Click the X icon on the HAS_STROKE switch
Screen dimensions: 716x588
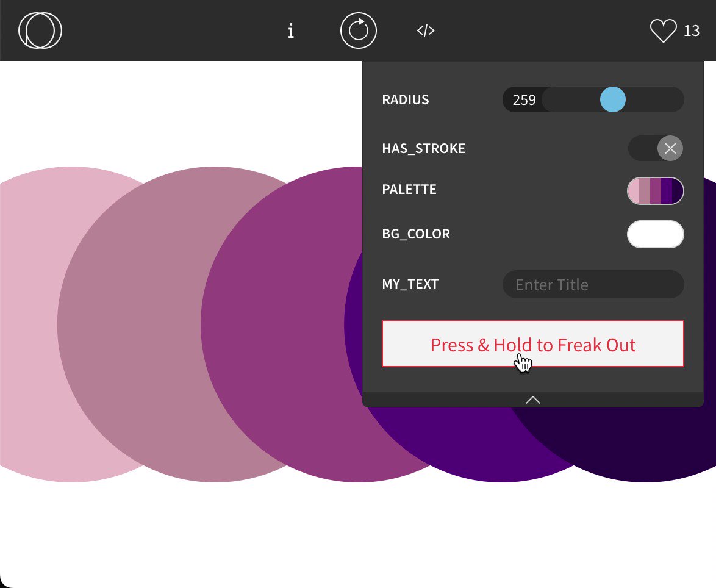pos(671,148)
